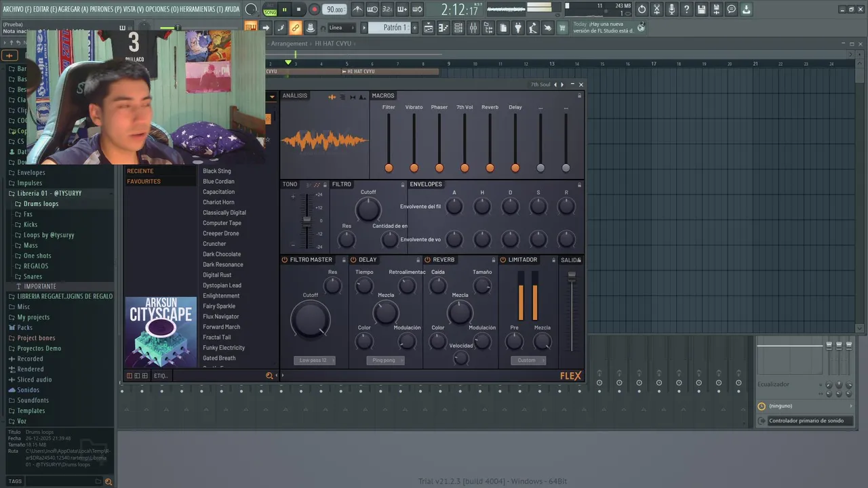Toggle the DELAY section lock

pyautogui.click(x=418, y=260)
